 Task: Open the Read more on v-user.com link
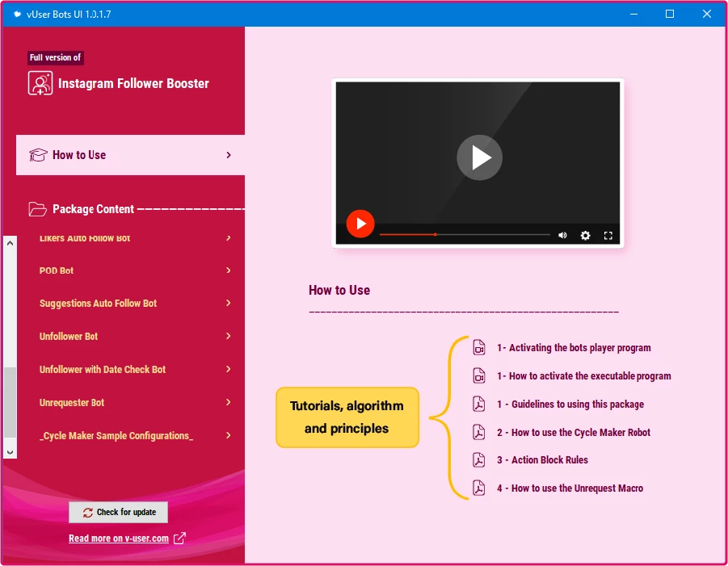pos(119,539)
